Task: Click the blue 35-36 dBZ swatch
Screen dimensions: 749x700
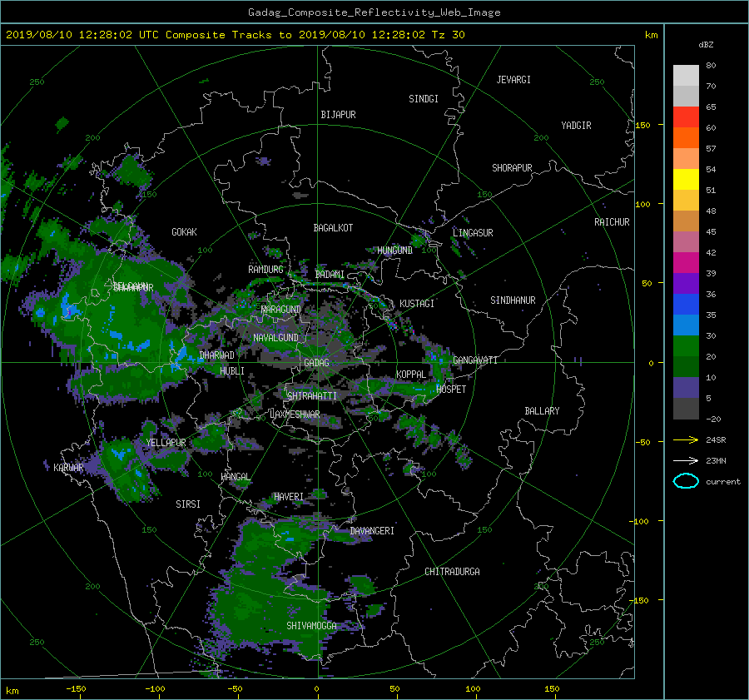Action: tap(686, 304)
